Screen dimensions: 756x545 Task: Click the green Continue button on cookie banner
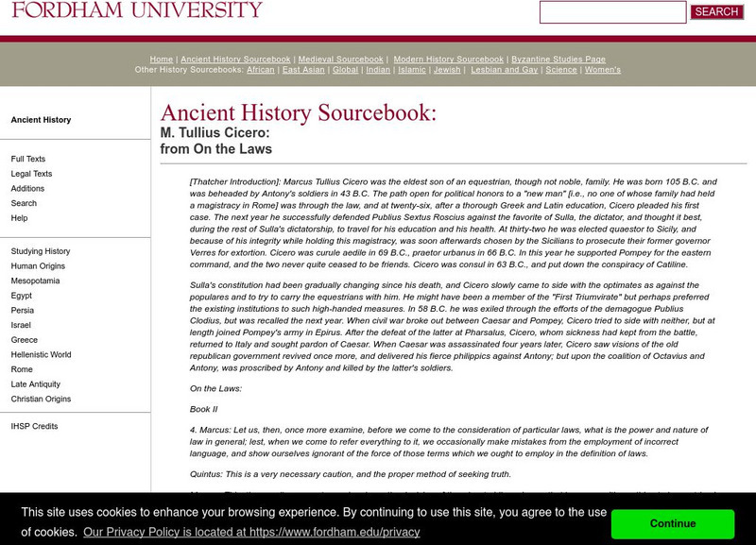point(673,523)
